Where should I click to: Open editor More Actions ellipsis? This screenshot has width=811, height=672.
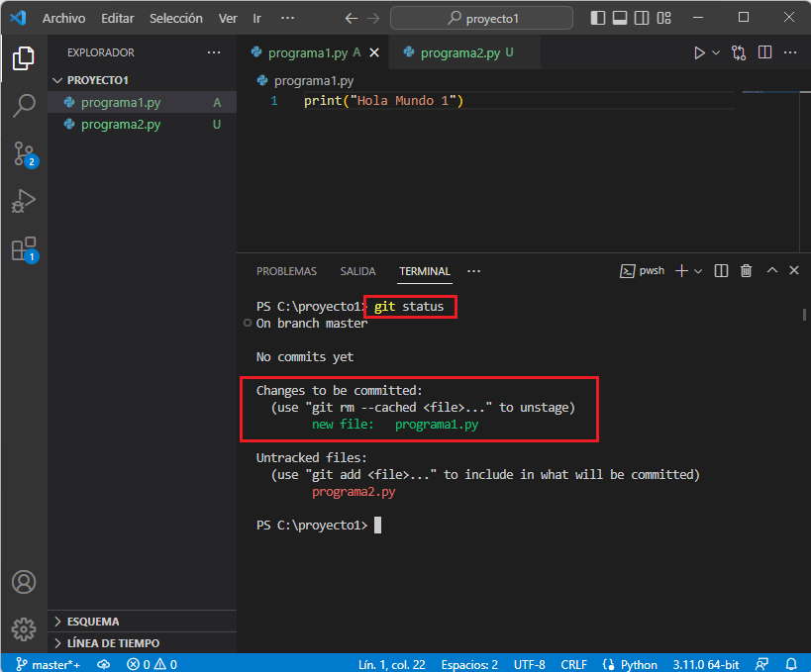click(790, 52)
